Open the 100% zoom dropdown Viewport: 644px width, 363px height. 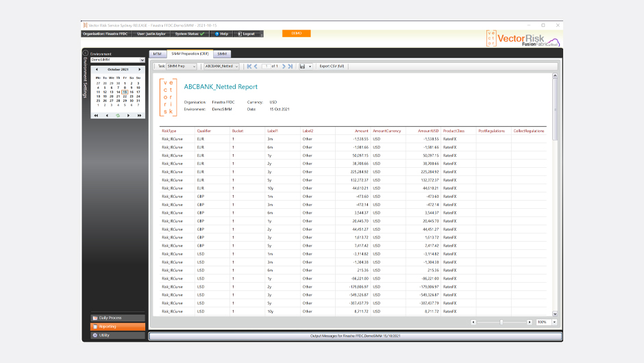click(x=554, y=323)
